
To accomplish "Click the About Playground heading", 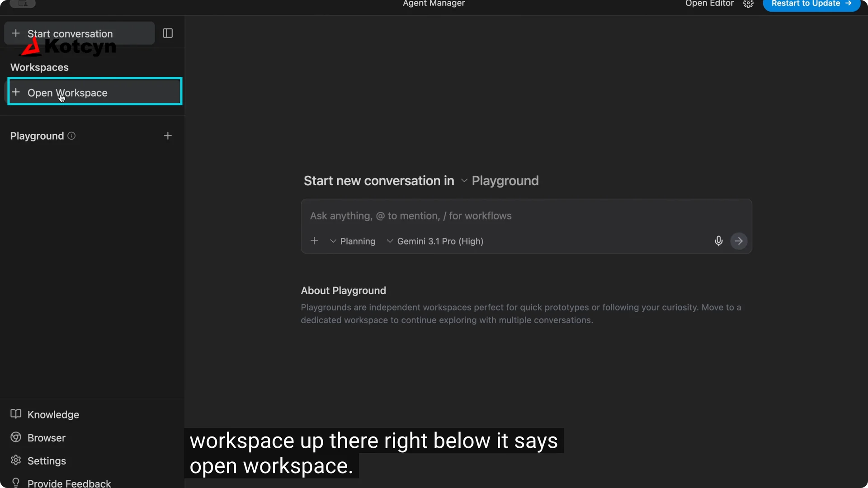I will [x=344, y=291].
